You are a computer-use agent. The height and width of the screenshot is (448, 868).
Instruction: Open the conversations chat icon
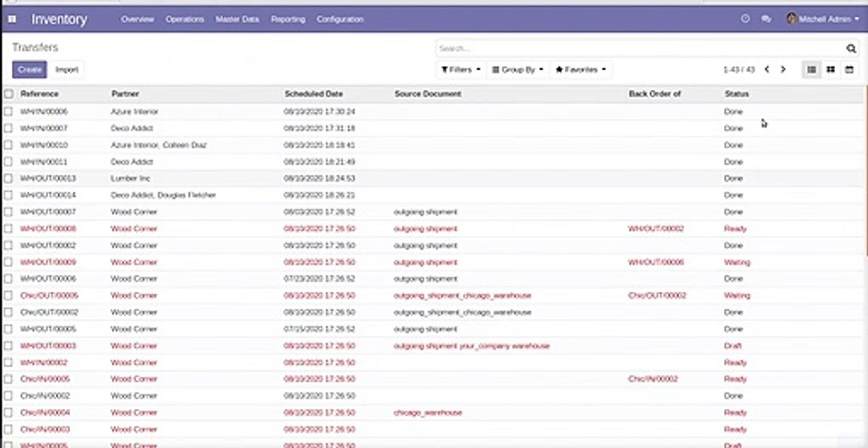[x=766, y=19]
